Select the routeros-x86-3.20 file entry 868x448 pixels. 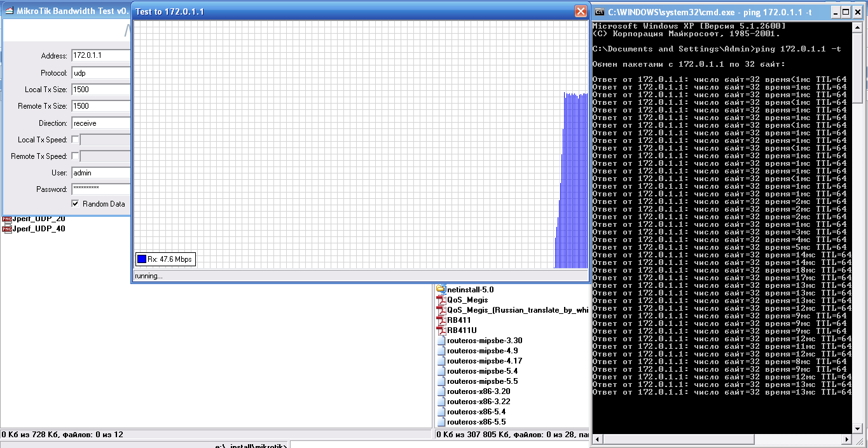(x=478, y=391)
